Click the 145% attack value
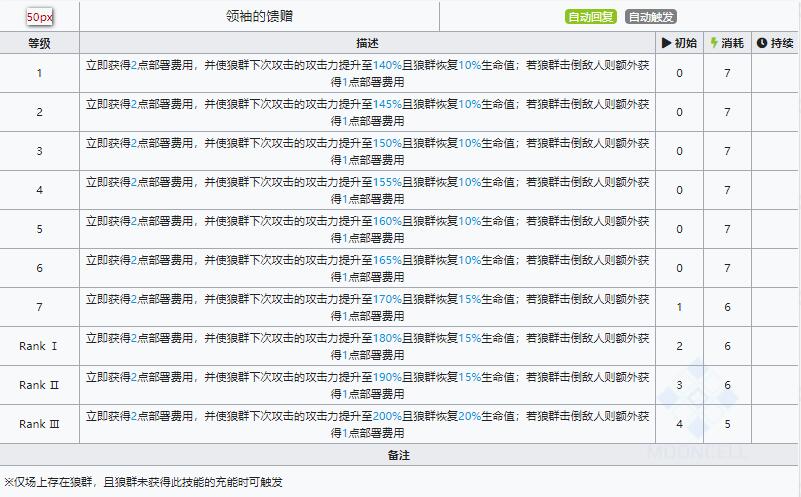The width and height of the screenshot is (801, 497). tap(387, 104)
